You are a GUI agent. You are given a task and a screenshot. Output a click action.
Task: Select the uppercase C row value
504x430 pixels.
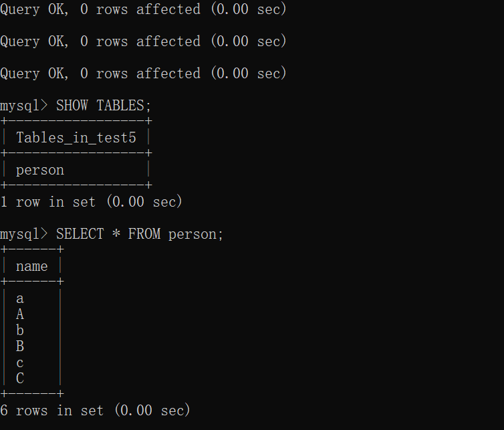[x=20, y=379]
